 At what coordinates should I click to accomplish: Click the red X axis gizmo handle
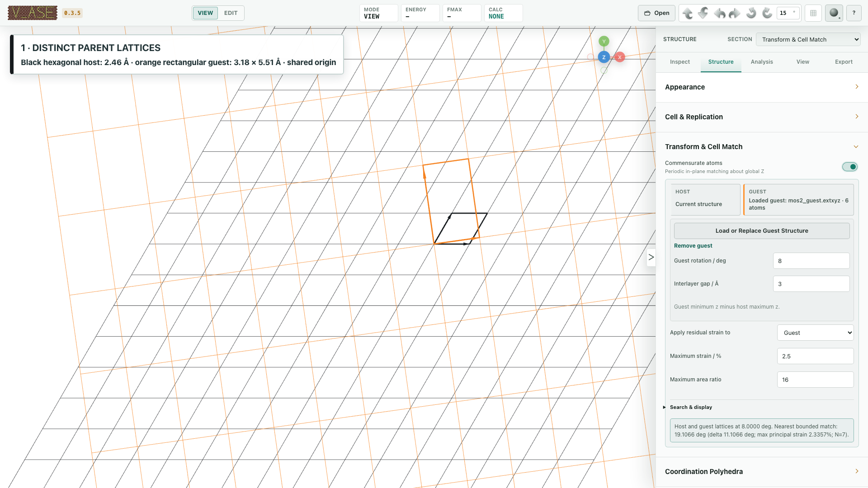620,57
